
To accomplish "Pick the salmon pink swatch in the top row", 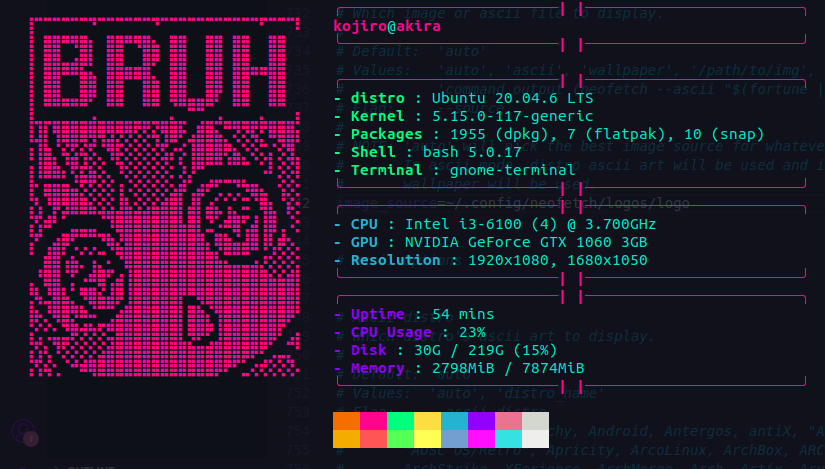I will 508,421.
